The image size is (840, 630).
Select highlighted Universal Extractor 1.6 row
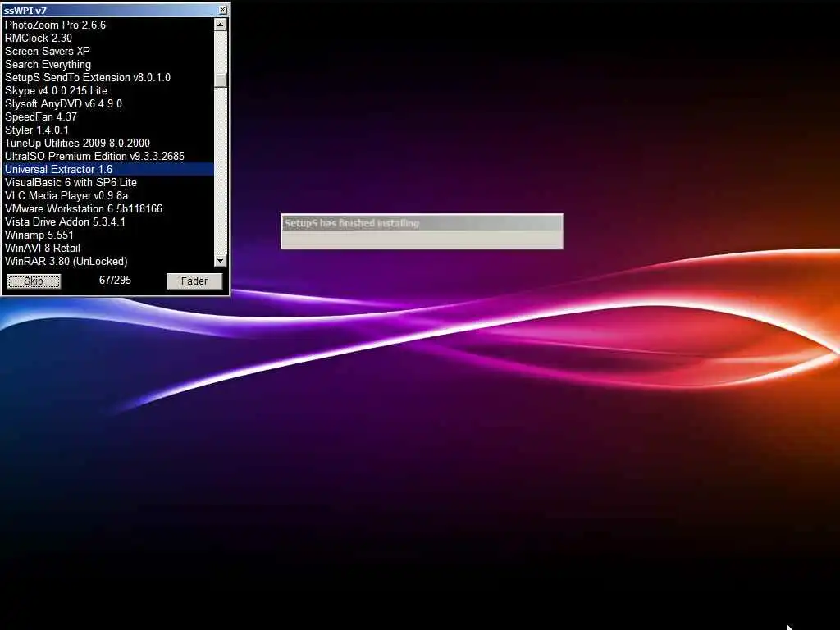point(109,169)
